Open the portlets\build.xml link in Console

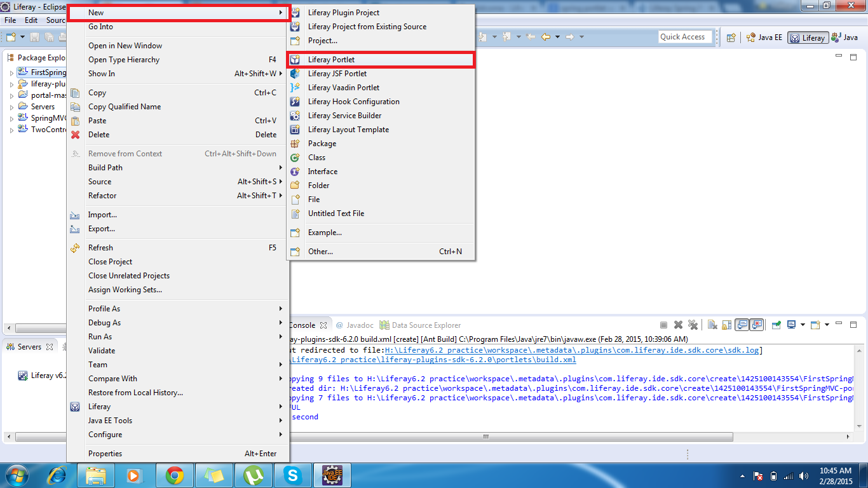click(x=433, y=360)
